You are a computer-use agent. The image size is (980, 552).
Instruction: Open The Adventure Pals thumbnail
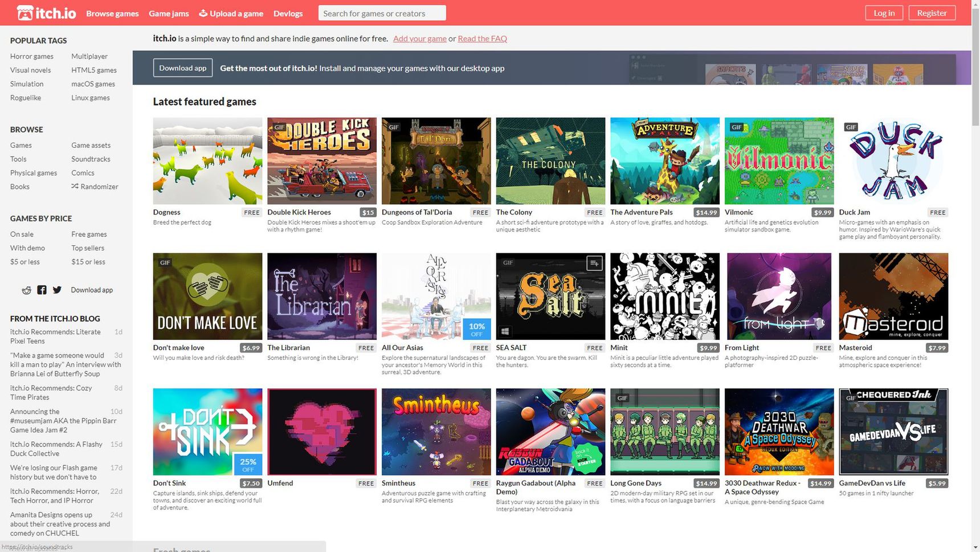(665, 161)
